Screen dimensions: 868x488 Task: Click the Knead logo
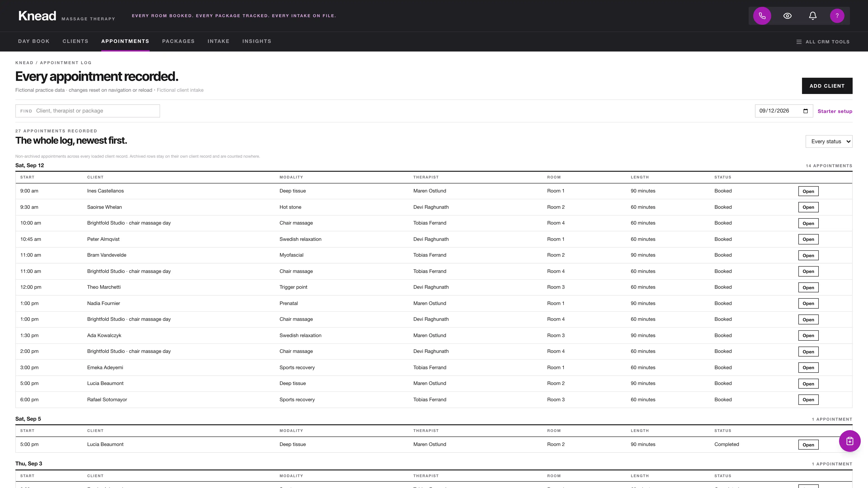click(x=37, y=16)
